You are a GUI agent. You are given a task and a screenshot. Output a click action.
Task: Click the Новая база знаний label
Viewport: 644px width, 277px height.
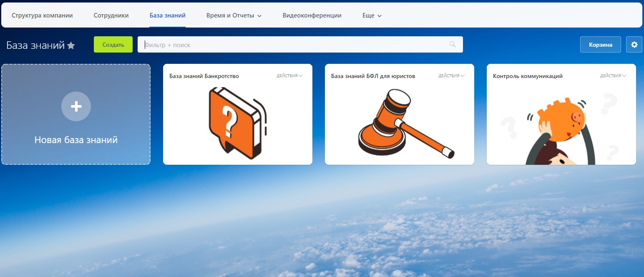[x=76, y=140]
